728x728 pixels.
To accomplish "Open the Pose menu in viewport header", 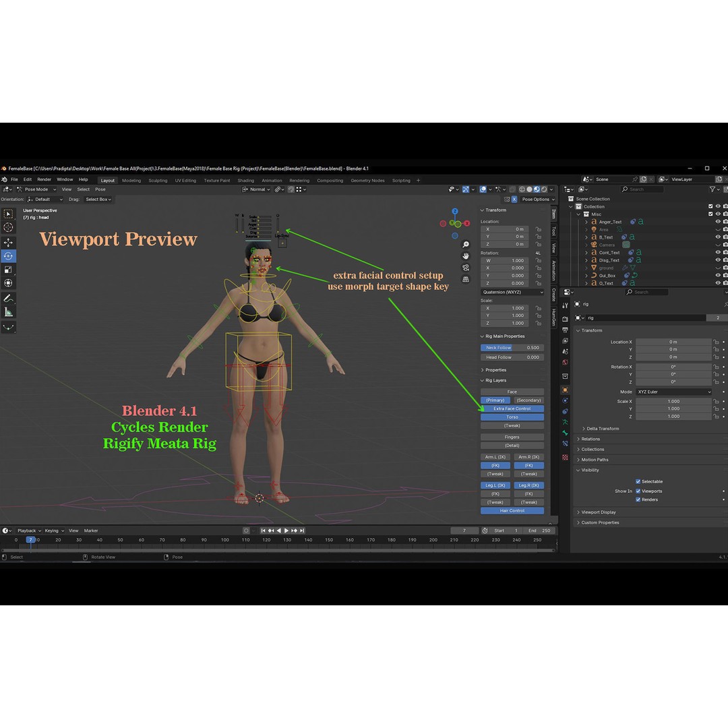I will (100, 189).
